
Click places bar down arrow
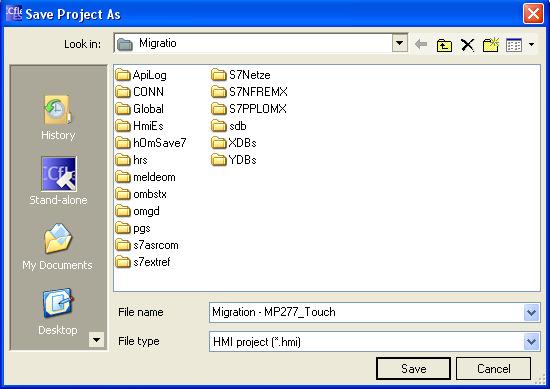coord(96,339)
